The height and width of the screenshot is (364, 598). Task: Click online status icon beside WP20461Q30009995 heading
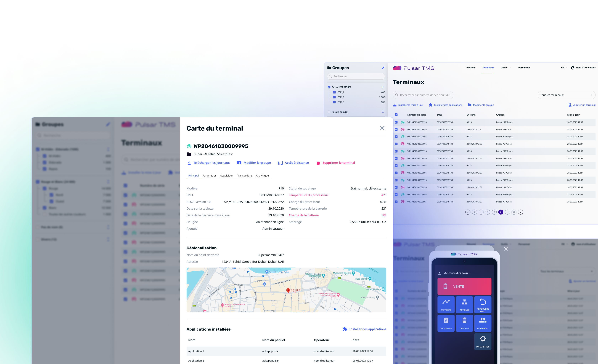[189, 146]
